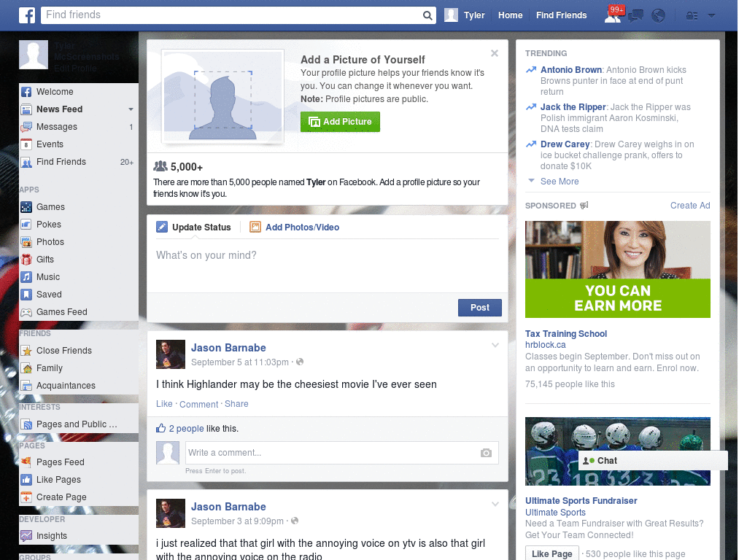Click the green Add Picture button
This screenshot has width=747, height=560.
coord(340,122)
